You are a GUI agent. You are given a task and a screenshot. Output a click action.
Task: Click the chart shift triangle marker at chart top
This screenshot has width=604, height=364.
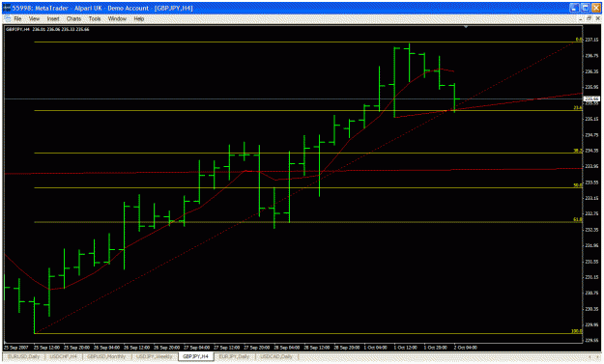click(x=466, y=27)
